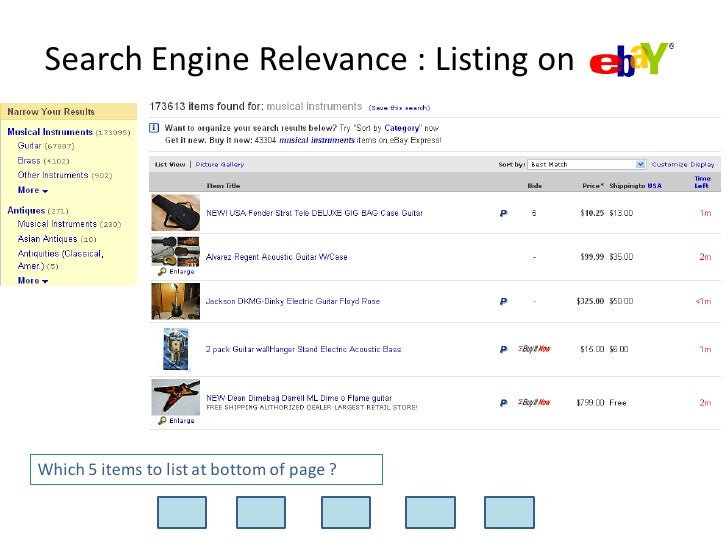The height and width of the screenshot is (546, 728).
Task: Click PayPal icon on Guitar wallHanger row
Action: (x=503, y=350)
